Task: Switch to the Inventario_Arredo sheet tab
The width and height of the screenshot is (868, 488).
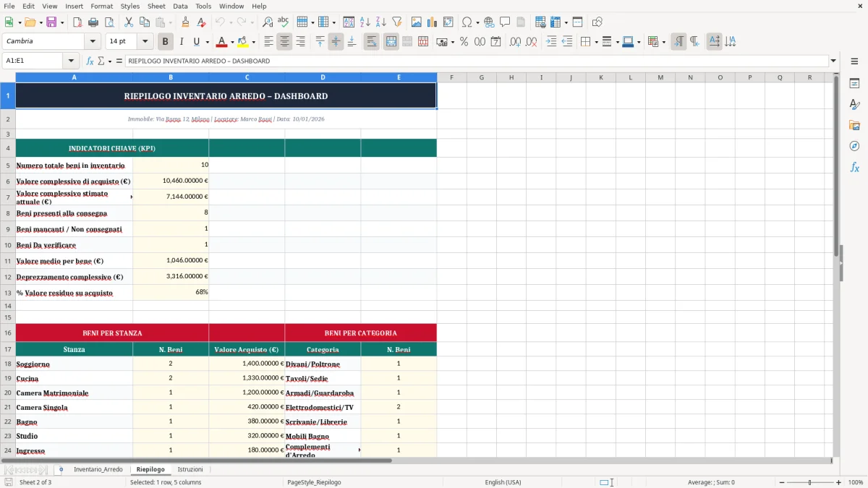Action: [98, 470]
